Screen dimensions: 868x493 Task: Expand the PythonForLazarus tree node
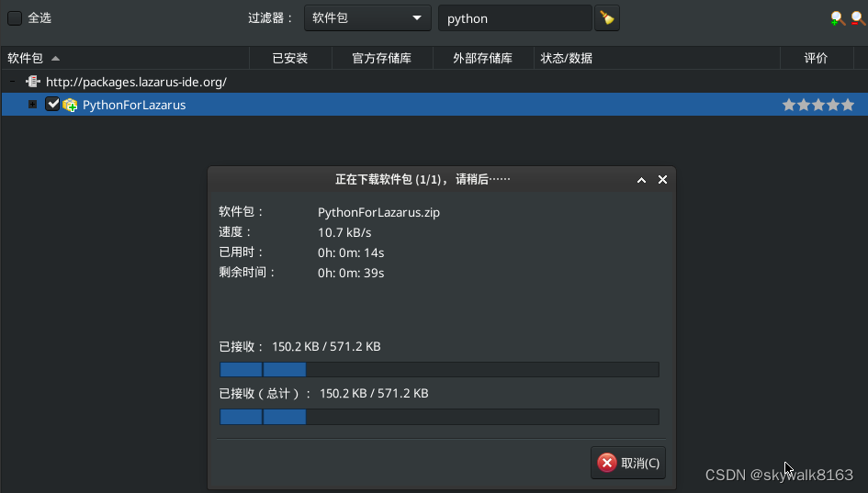click(x=33, y=104)
